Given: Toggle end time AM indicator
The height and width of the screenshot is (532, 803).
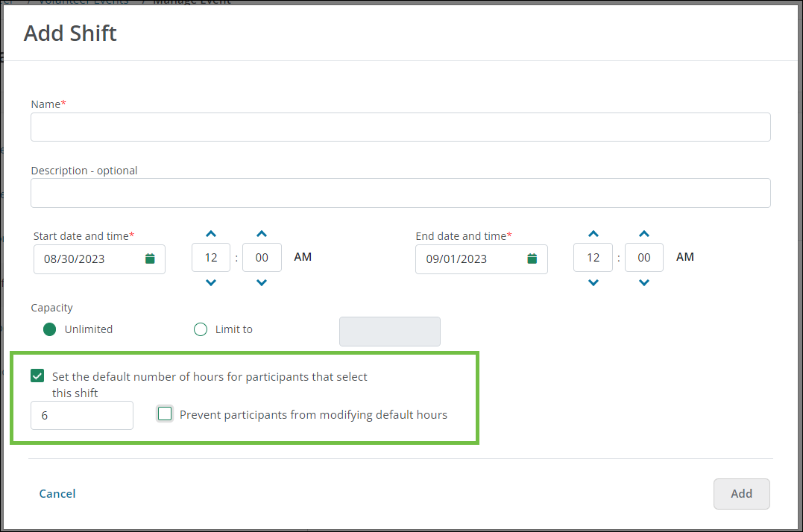Looking at the screenshot, I should [684, 257].
